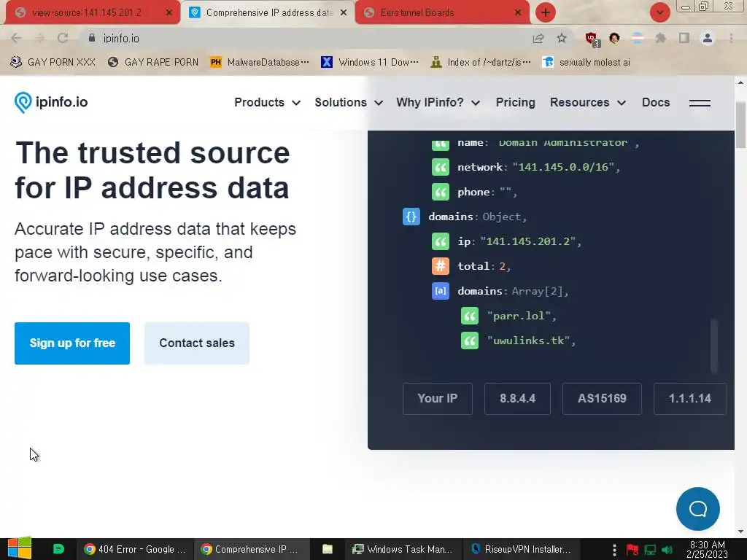Open the Docs page
Screen dimensions: 747x560
(656, 102)
